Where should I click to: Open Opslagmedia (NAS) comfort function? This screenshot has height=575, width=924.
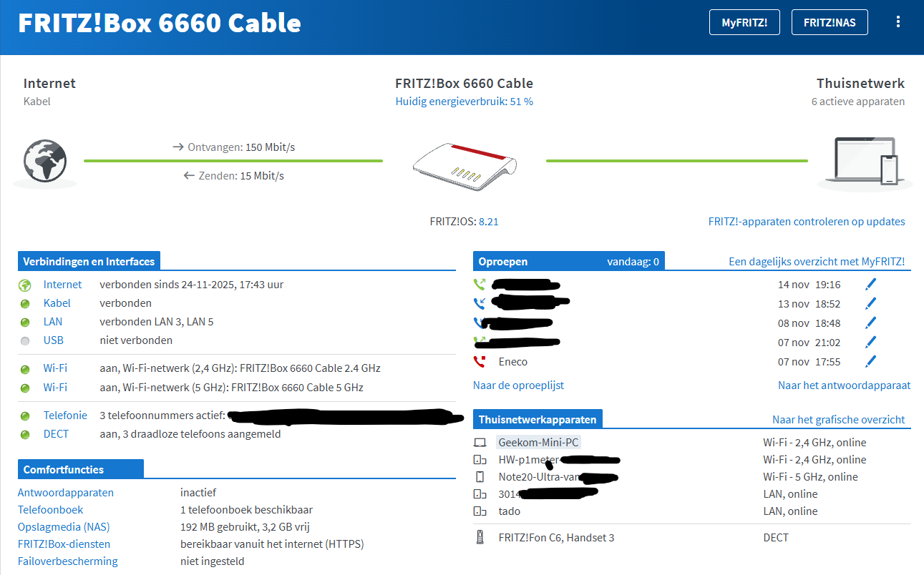[x=64, y=527]
